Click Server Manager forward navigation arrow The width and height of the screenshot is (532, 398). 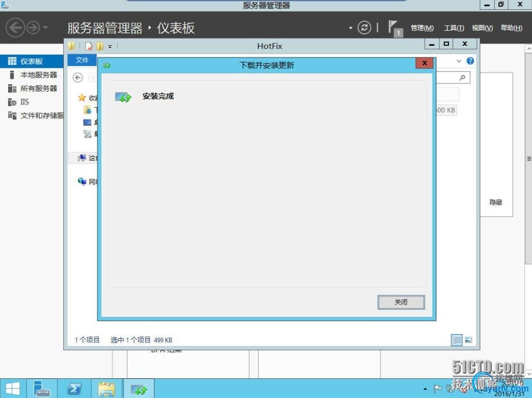tap(33, 28)
